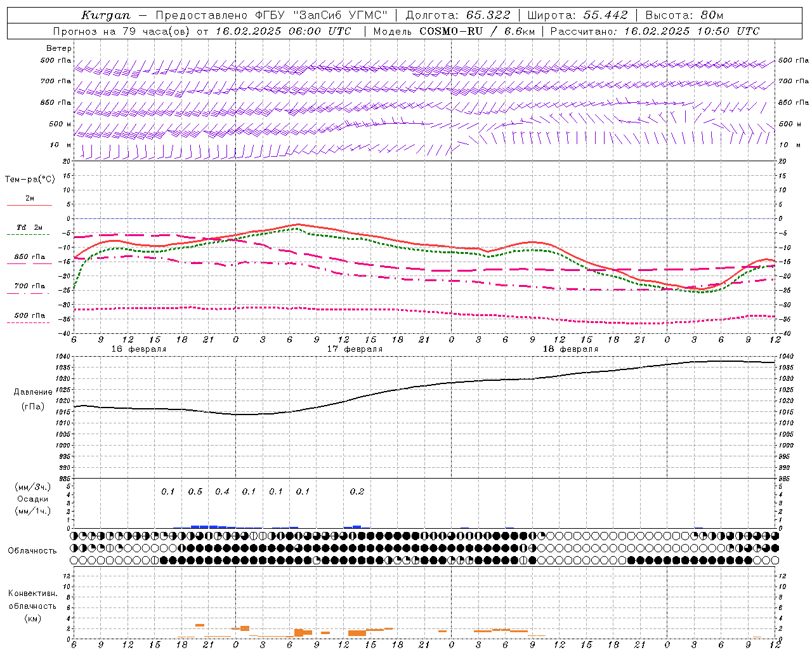Click the "0.4" precipitation amount value
The image size is (812, 650).
[222, 492]
